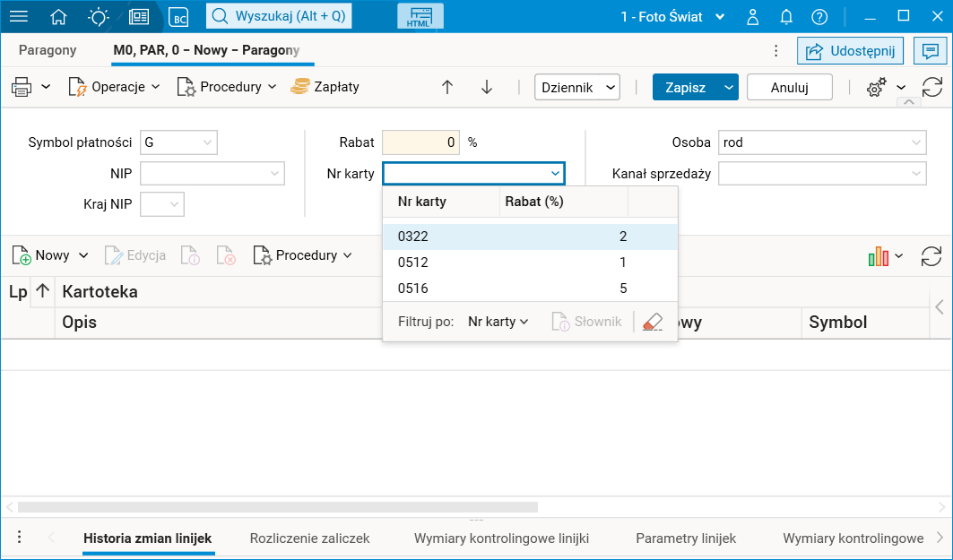Click the HTML view icon

click(420, 16)
